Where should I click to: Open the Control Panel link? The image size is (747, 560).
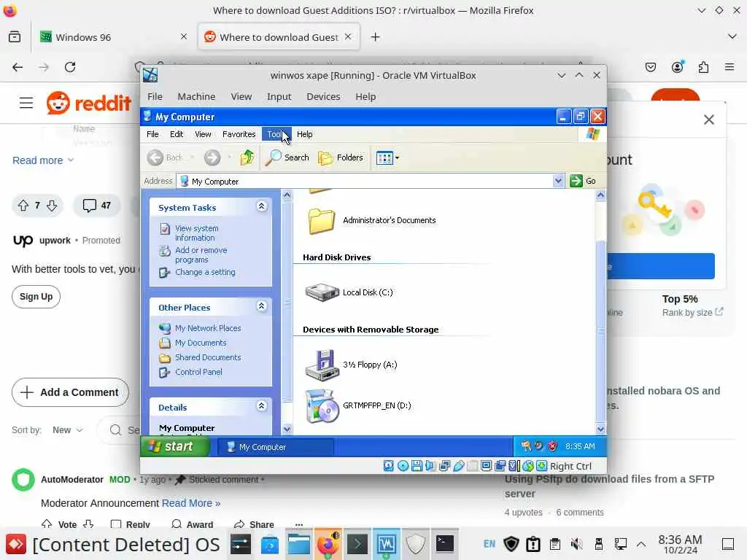point(198,372)
